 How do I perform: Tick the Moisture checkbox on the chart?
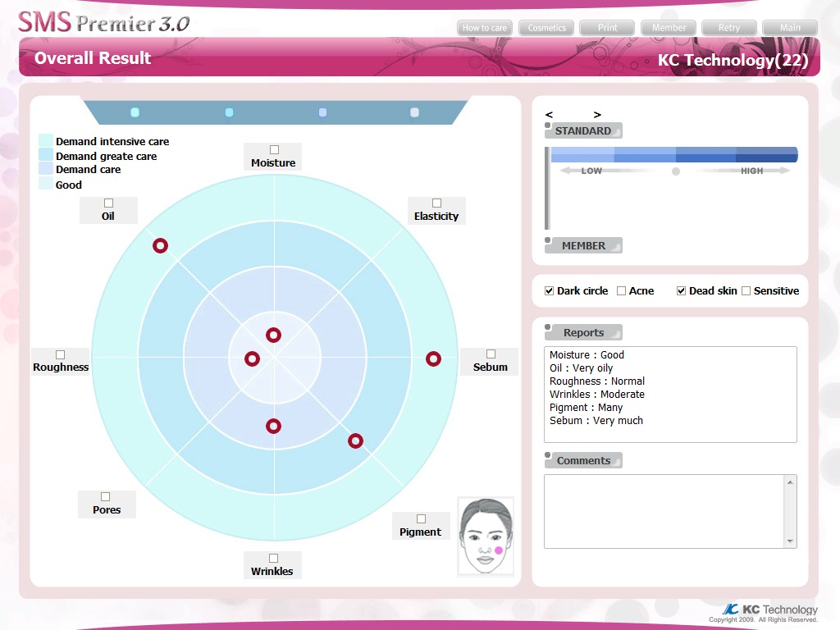(274, 149)
